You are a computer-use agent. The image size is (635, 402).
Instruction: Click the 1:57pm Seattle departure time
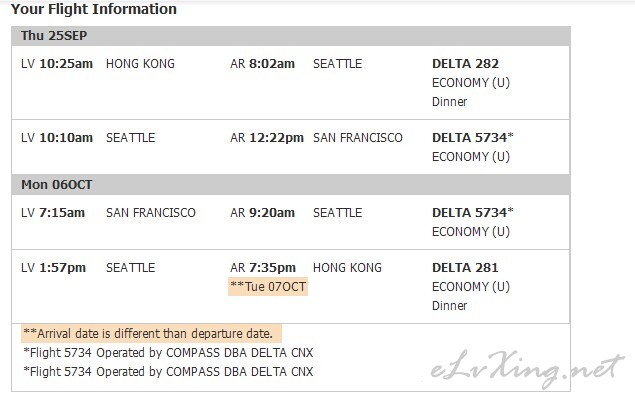[62, 268]
